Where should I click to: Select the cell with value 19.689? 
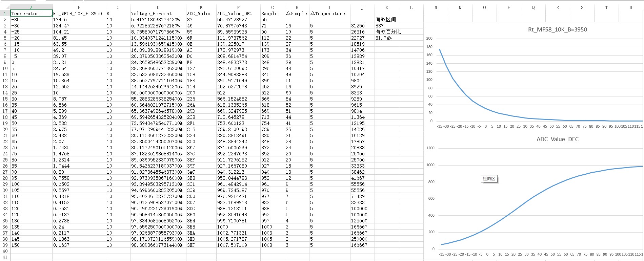[79, 74]
